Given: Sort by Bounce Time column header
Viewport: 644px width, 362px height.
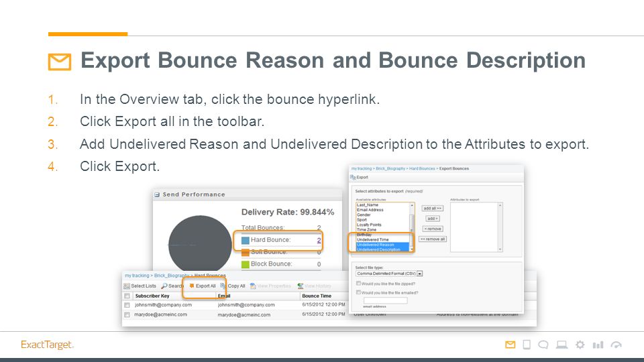Looking at the screenshot, I should click(x=317, y=296).
